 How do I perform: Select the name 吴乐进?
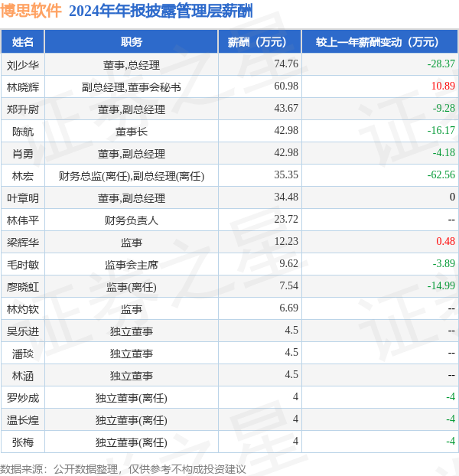pos(23,331)
